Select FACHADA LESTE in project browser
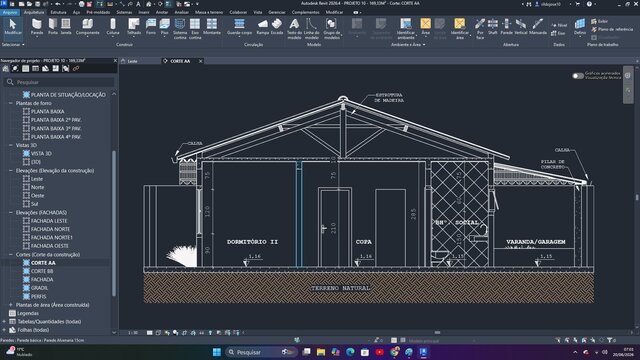The image size is (640, 360). click(49, 221)
